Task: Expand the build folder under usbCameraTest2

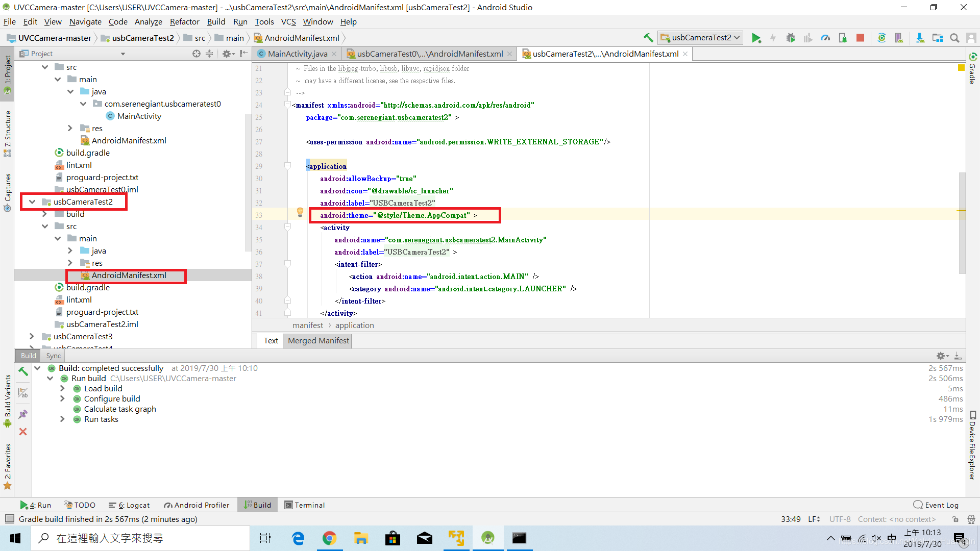Action: click(45, 214)
